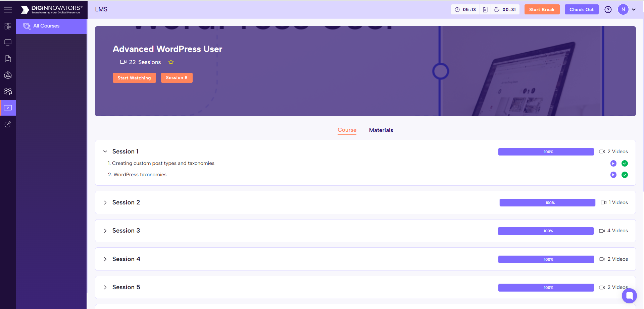The width and height of the screenshot is (644, 309).
Task: Switch to the Materials tab
Action: coord(381,130)
